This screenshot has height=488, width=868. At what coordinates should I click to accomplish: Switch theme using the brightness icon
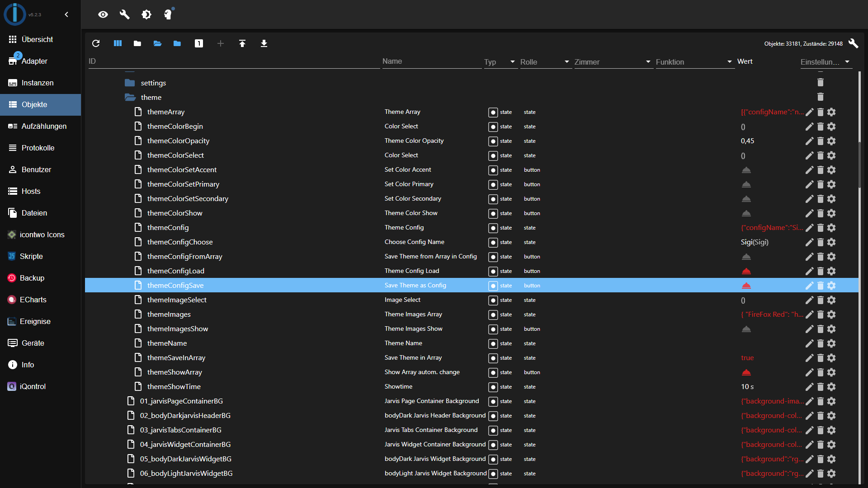pos(146,14)
